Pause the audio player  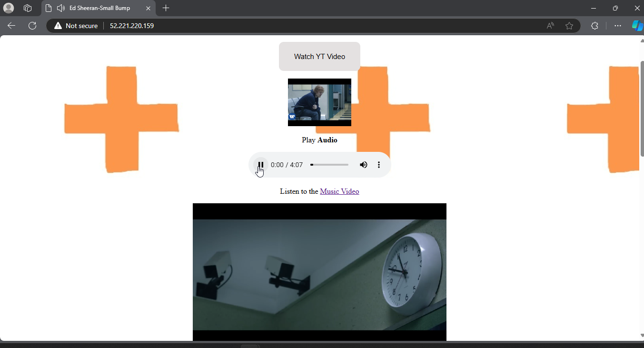point(260,165)
